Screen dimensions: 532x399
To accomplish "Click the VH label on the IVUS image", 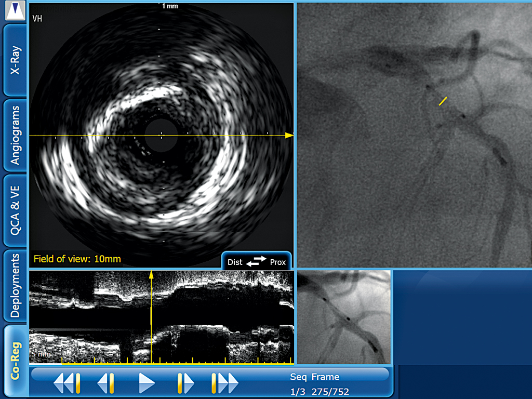I will pyautogui.click(x=37, y=19).
